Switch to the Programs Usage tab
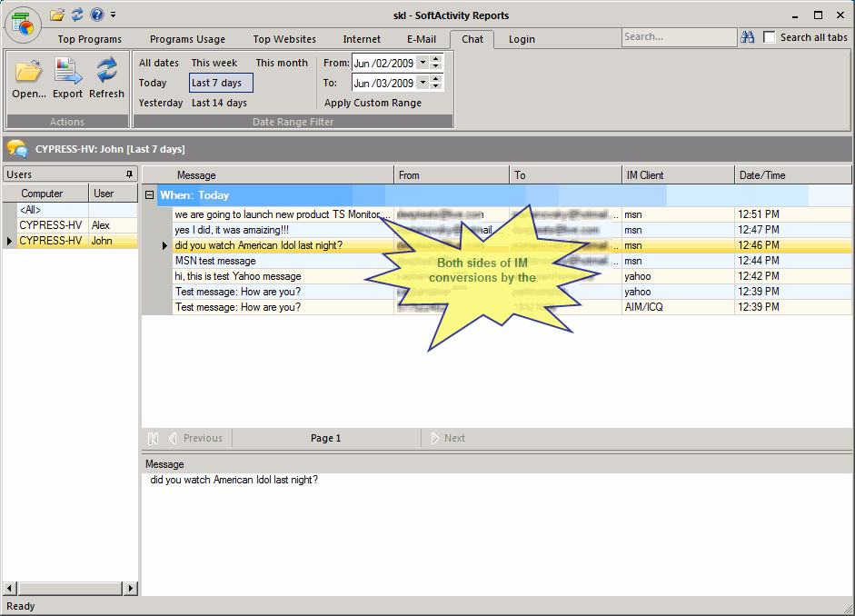This screenshot has height=616, width=855. [187, 39]
